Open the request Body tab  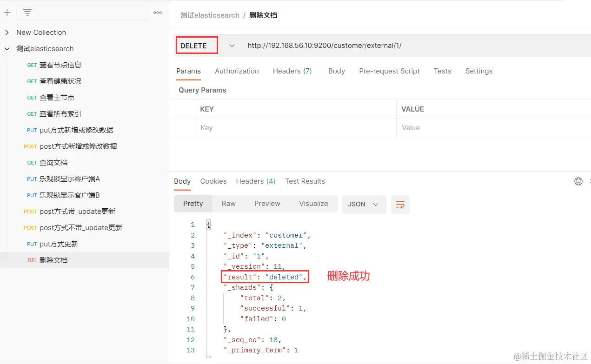tap(337, 71)
